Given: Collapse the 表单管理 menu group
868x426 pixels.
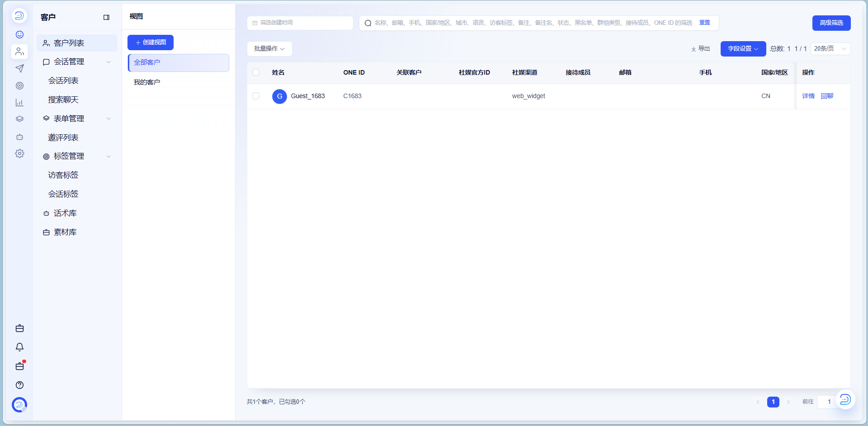Looking at the screenshot, I should click(108, 118).
